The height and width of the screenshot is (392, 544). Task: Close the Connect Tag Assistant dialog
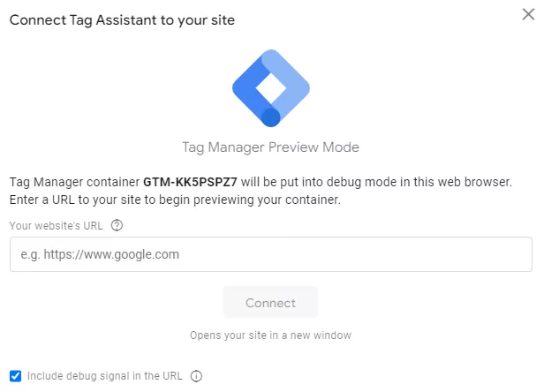tap(528, 14)
